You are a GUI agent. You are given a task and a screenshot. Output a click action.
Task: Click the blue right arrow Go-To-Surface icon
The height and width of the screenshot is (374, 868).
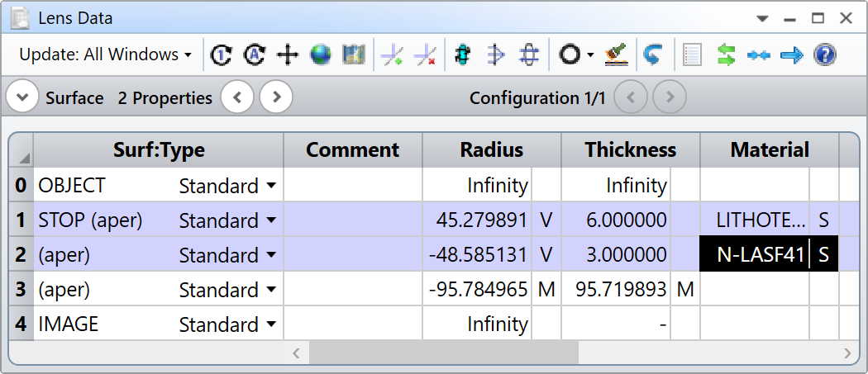click(x=792, y=54)
